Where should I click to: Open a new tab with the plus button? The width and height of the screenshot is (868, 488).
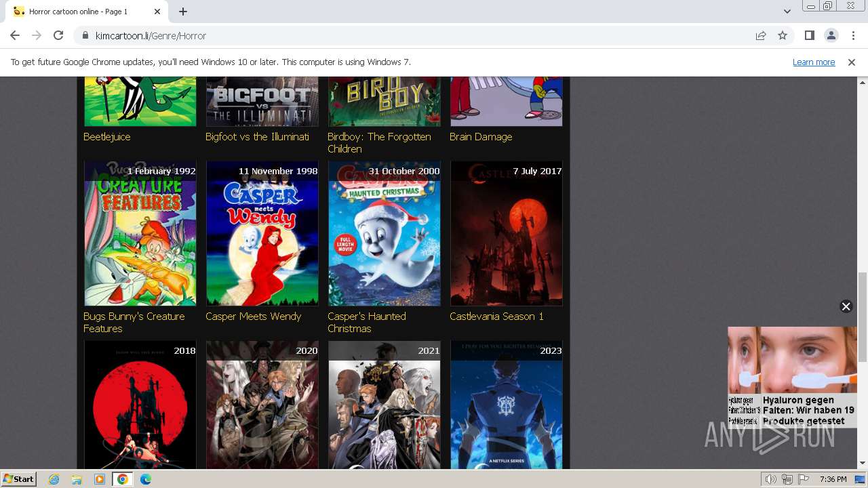pyautogui.click(x=183, y=12)
